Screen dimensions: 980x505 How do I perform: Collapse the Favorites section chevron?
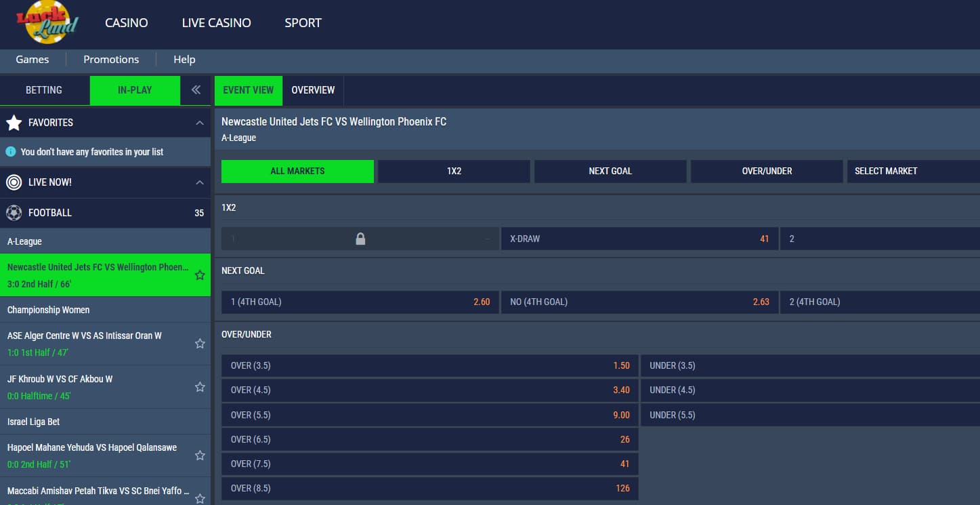(200, 123)
